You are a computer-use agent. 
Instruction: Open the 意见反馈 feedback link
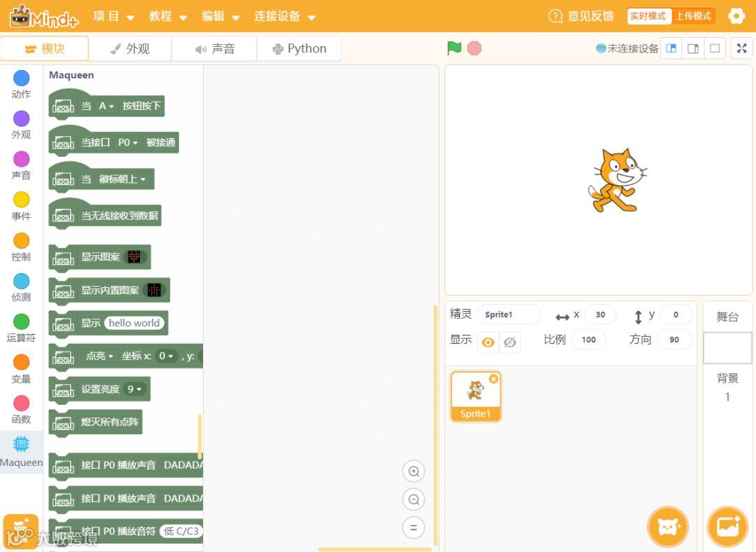582,16
